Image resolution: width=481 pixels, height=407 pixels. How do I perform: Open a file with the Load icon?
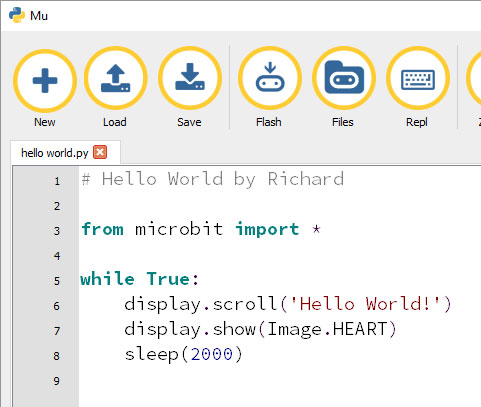(115, 79)
